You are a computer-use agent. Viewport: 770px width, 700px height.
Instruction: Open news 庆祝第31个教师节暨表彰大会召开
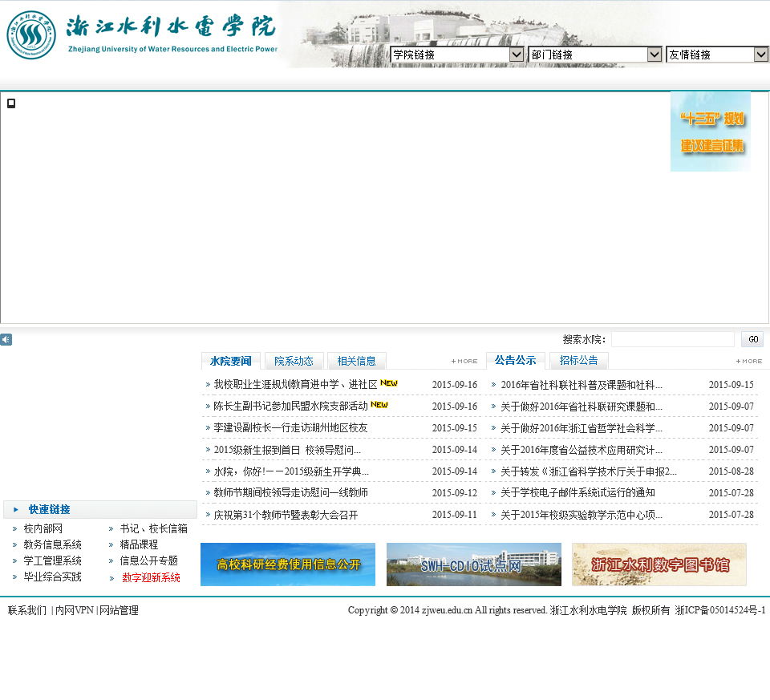click(x=286, y=515)
